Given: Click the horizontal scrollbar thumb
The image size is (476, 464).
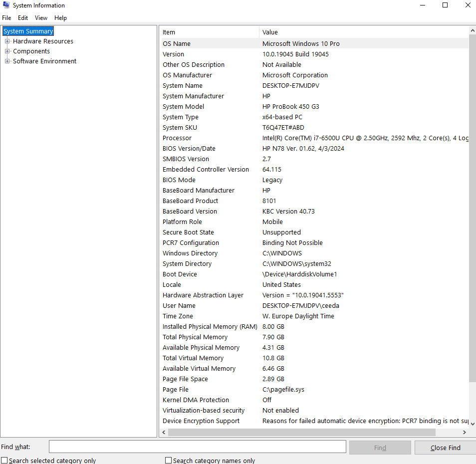Looking at the screenshot, I should (302, 433).
